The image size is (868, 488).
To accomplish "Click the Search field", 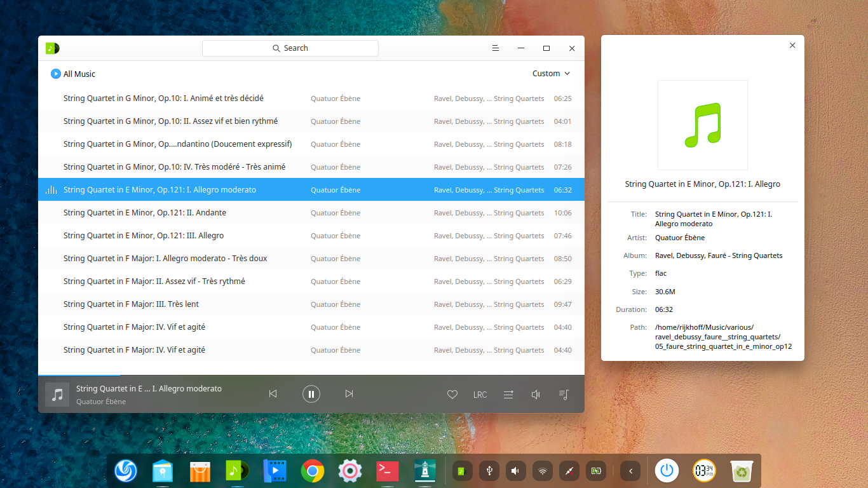I will coord(290,48).
